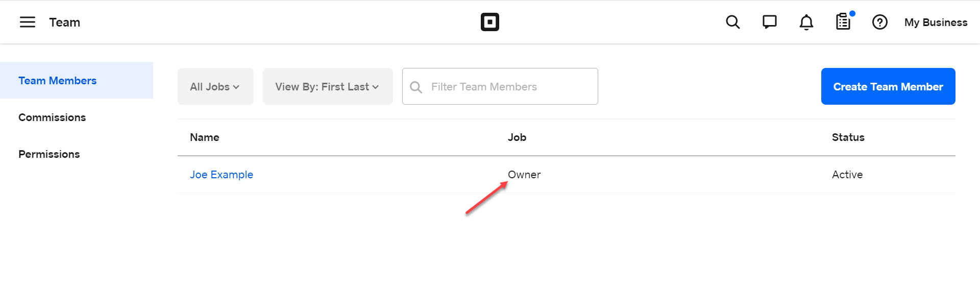Open the Joe Example team member link

click(x=222, y=175)
